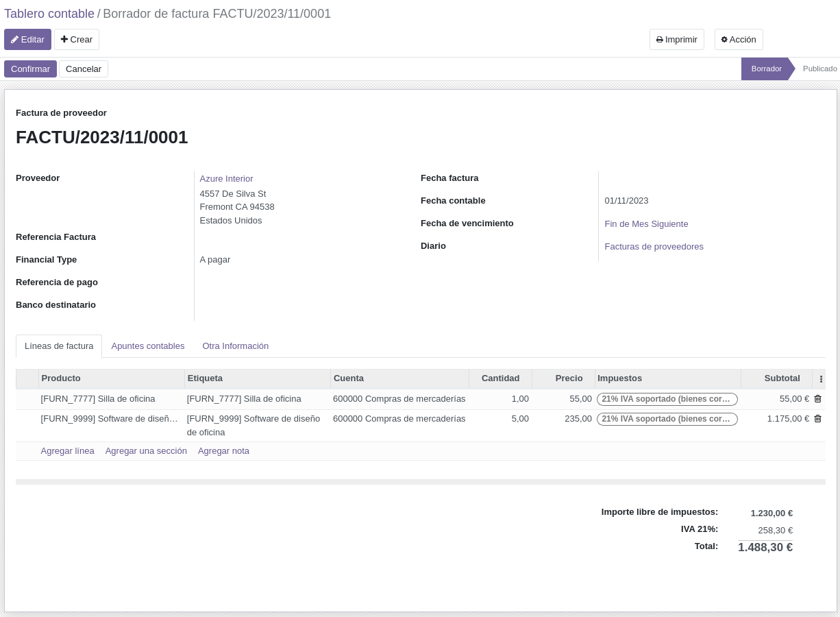This screenshot has width=840, height=617.
Task: Switch to Apuntes contables tab
Action: click(148, 346)
